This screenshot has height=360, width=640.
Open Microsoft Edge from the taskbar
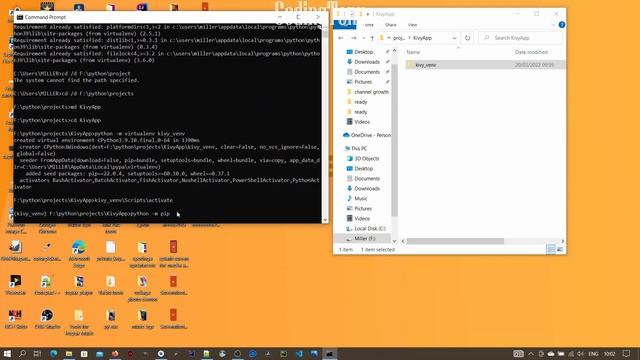(x=53, y=354)
